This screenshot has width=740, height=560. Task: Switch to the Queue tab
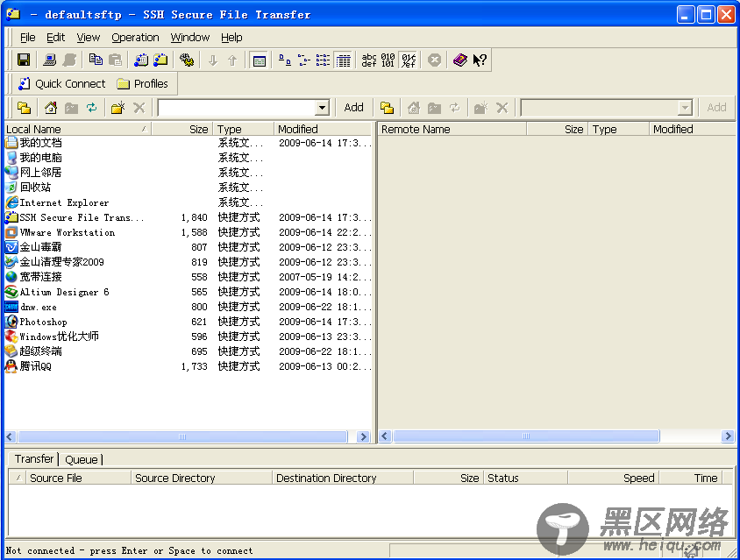[82, 459]
